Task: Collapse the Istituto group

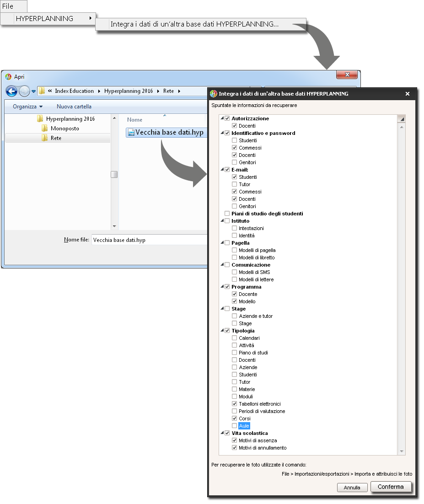Action: click(x=222, y=221)
